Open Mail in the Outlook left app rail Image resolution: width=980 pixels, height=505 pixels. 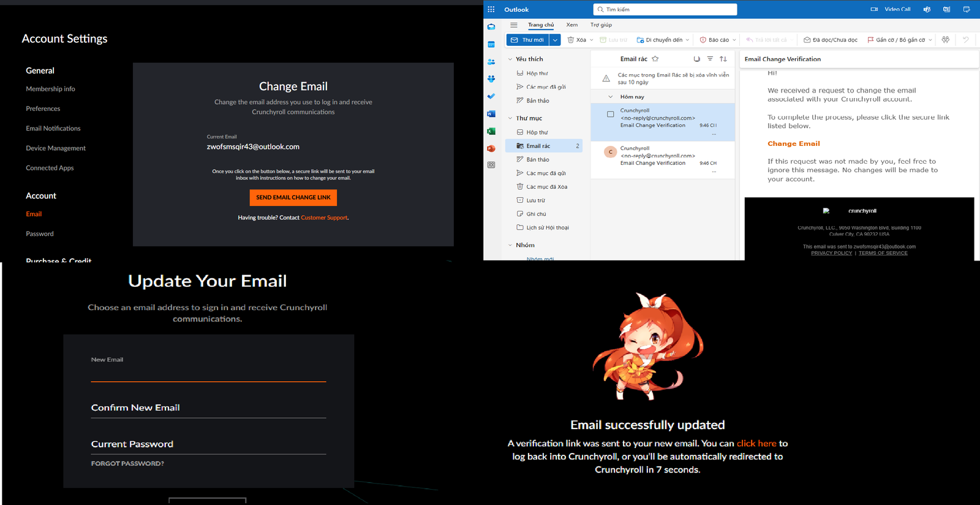pyautogui.click(x=491, y=27)
